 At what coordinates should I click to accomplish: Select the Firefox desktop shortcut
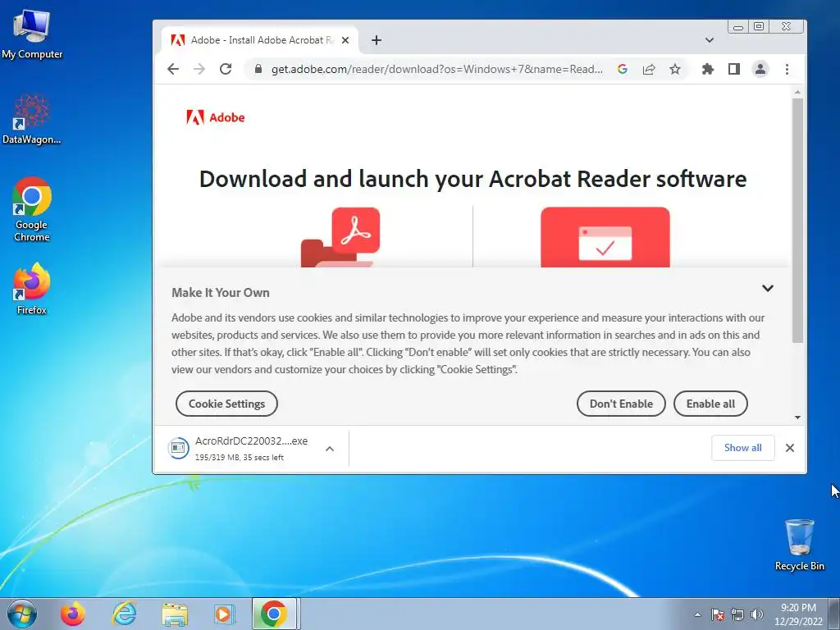pyautogui.click(x=32, y=289)
